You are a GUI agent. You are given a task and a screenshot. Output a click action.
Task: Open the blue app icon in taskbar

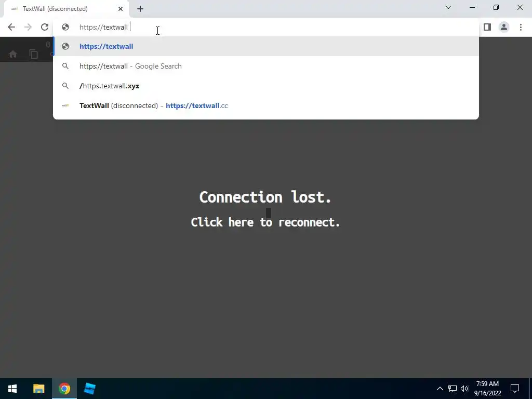(90, 389)
